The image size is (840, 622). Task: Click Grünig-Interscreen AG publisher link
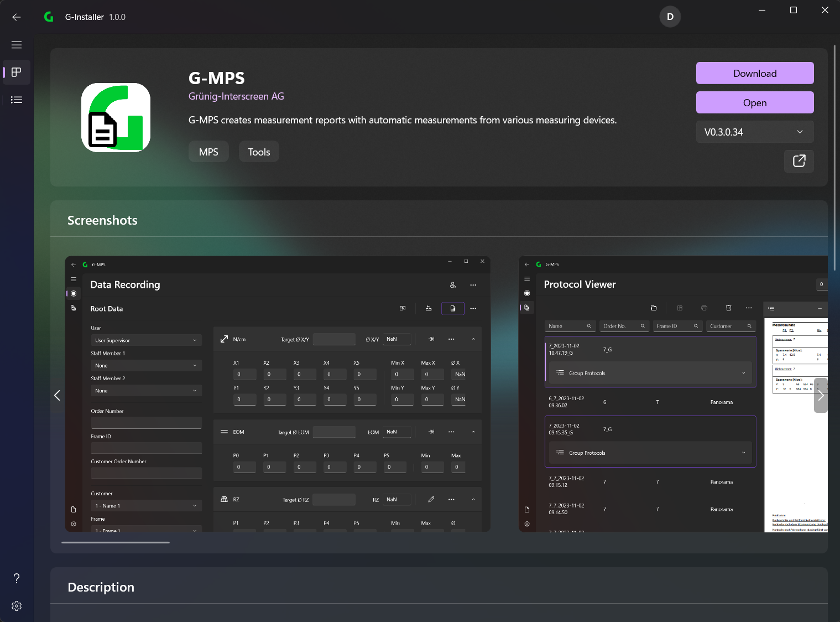coord(236,96)
